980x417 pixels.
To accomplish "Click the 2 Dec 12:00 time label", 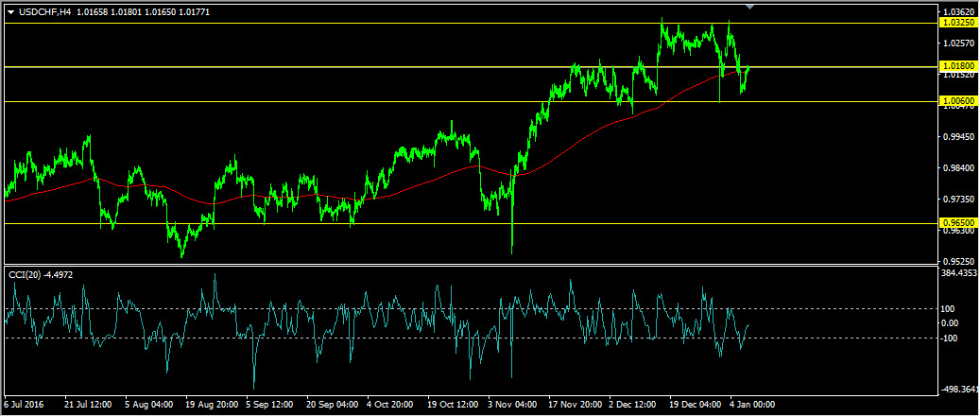I will pyautogui.click(x=632, y=405).
